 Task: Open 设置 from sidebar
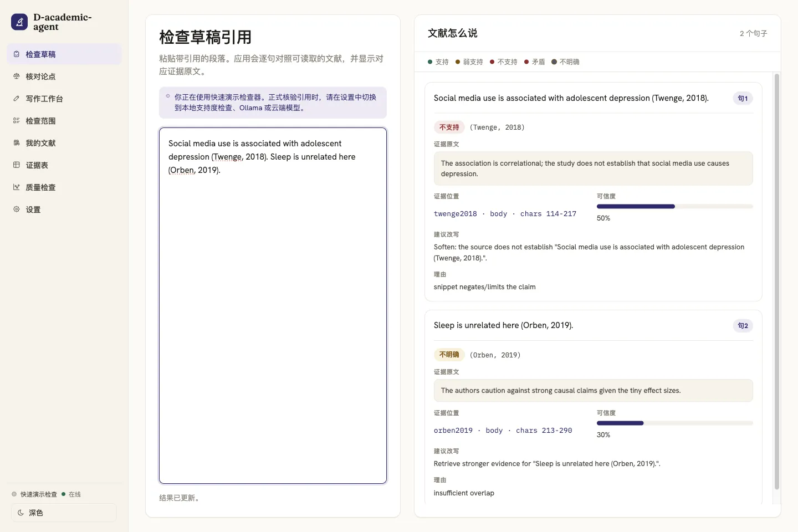pyautogui.click(x=64, y=209)
